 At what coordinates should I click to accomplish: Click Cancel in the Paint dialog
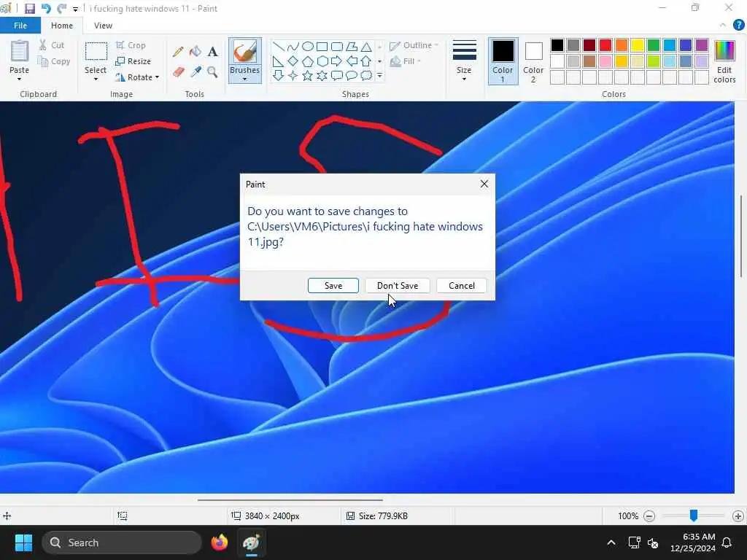(462, 286)
